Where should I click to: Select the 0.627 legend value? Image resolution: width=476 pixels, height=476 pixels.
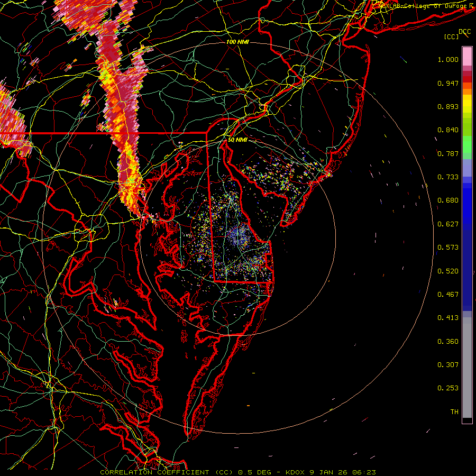pyautogui.click(x=448, y=224)
